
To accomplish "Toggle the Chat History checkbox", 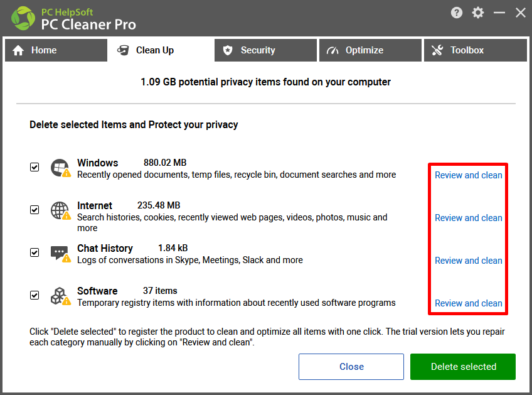I will (x=35, y=252).
